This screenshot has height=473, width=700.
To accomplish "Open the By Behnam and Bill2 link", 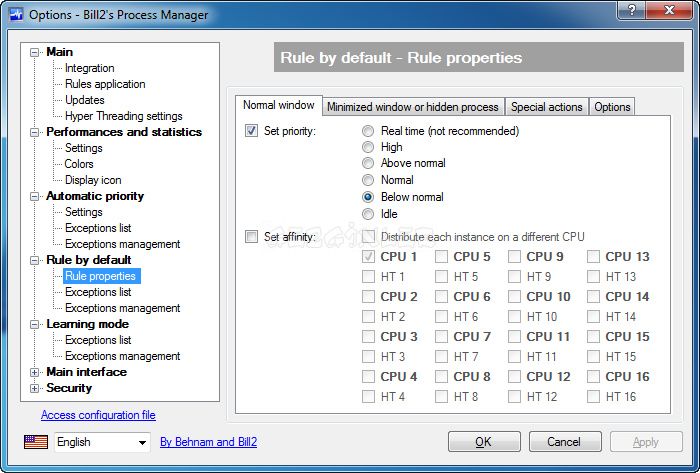I will click(208, 442).
